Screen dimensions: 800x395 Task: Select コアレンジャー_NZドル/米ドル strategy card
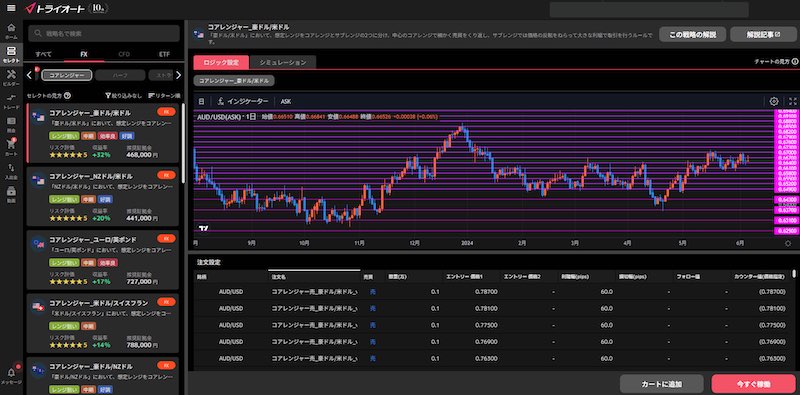(103, 196)
